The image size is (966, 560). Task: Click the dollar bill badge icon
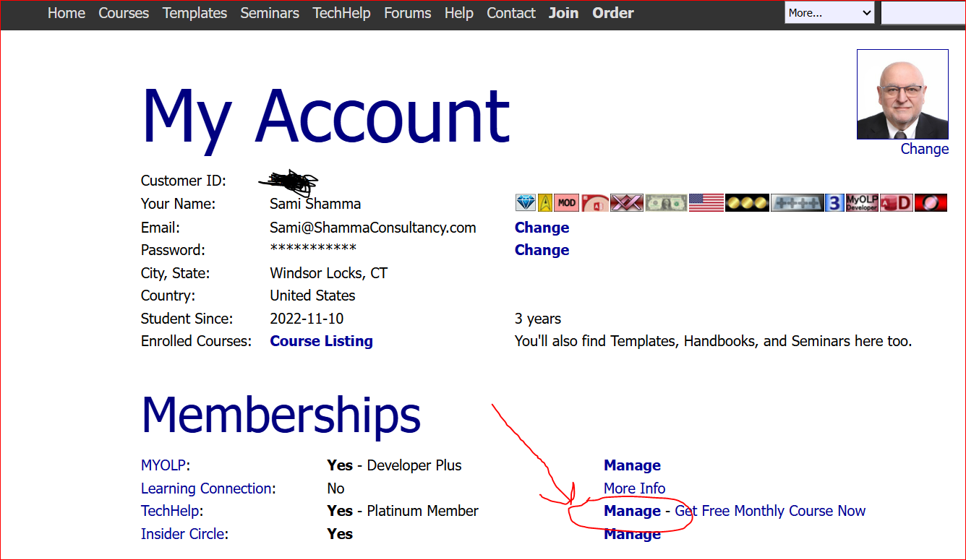click(x=666, y=203)
